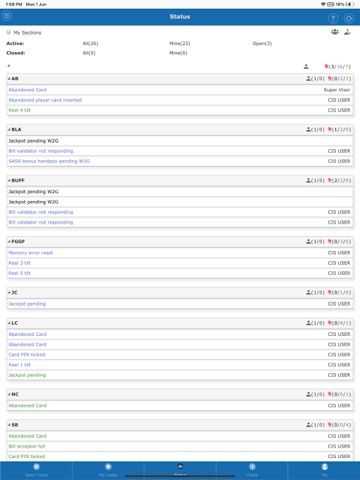Tap the battery indicator in status bar
Screen dimensions: 360x480
350,4
